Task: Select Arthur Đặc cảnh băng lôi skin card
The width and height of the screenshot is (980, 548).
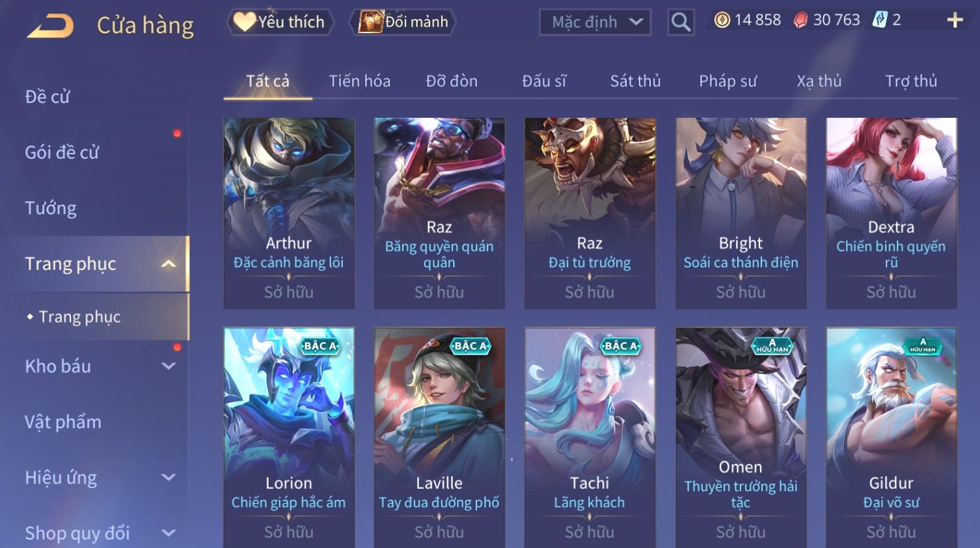Action: coord(289,213)
